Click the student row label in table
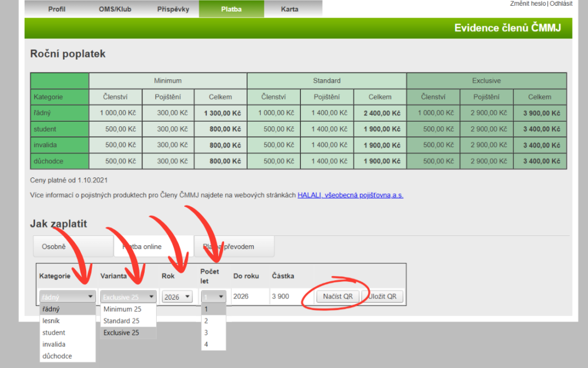The image size is (588, 368). click(60, 129)
